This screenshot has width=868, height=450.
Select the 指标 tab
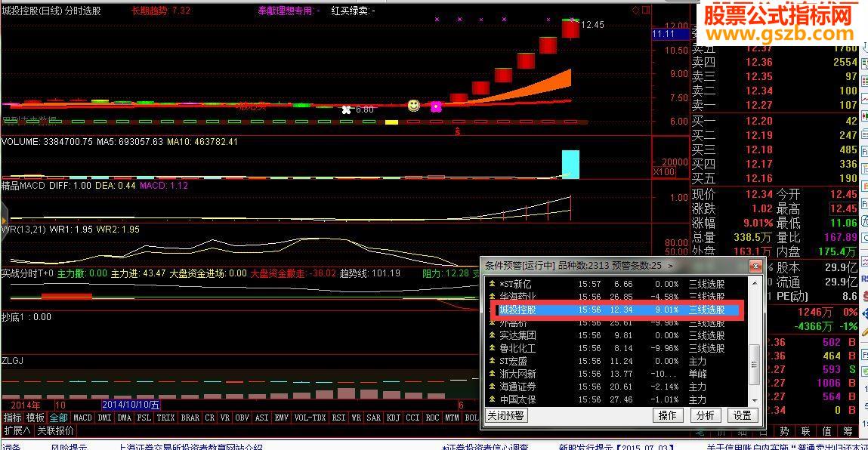pyautogui.click(x=13, y=418)
